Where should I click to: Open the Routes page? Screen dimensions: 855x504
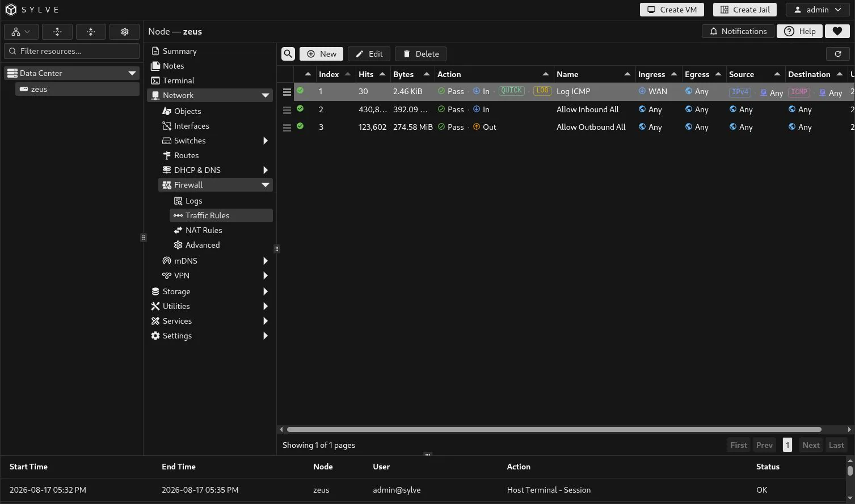(x=186, y=155)
